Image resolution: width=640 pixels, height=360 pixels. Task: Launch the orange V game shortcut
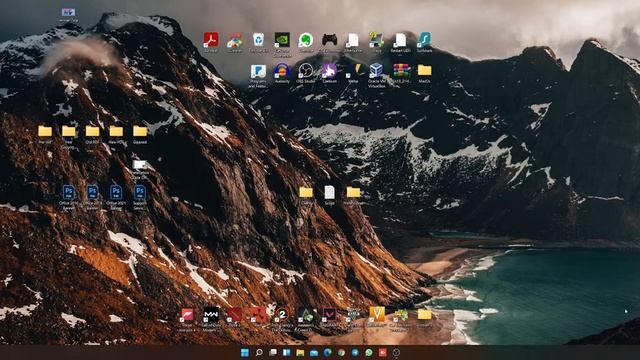(376, 314)
